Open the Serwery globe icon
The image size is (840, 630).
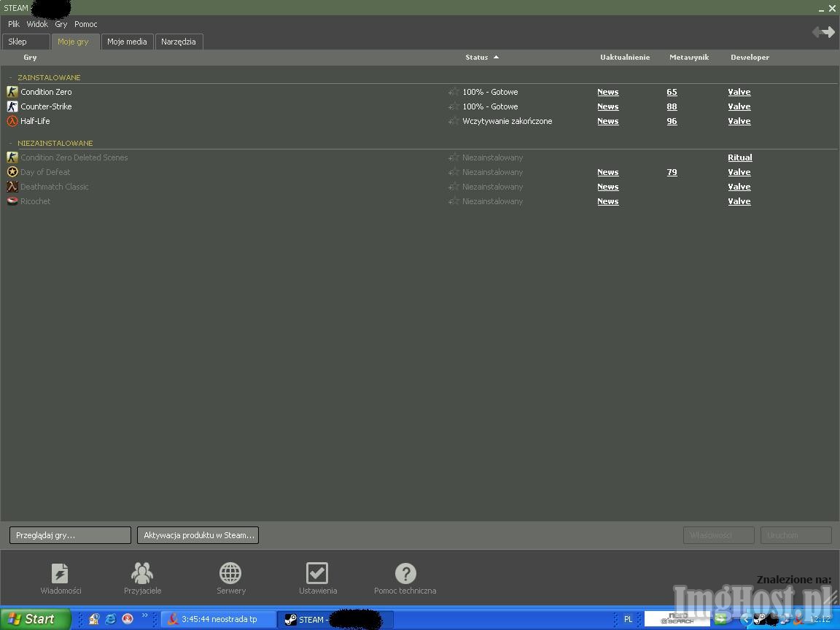[x=230, y=572]
